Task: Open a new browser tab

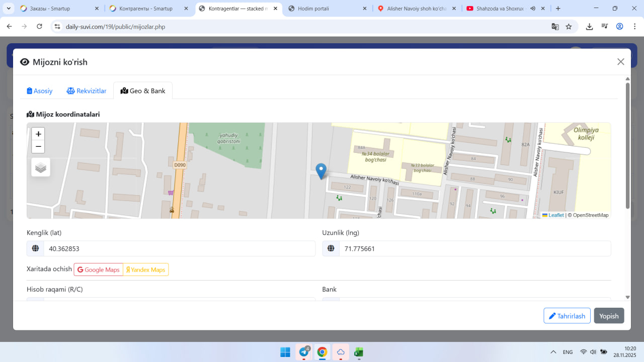Action: [557, 9]
